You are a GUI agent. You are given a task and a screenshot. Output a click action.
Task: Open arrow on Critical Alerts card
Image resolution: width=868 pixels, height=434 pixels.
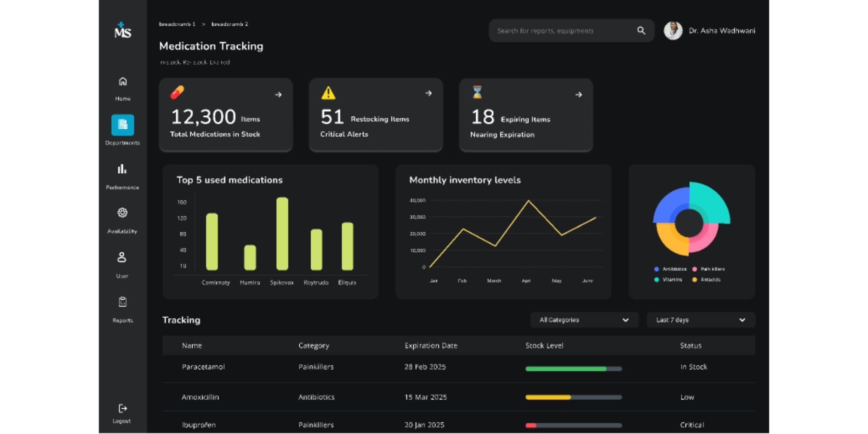pos(429,93)
